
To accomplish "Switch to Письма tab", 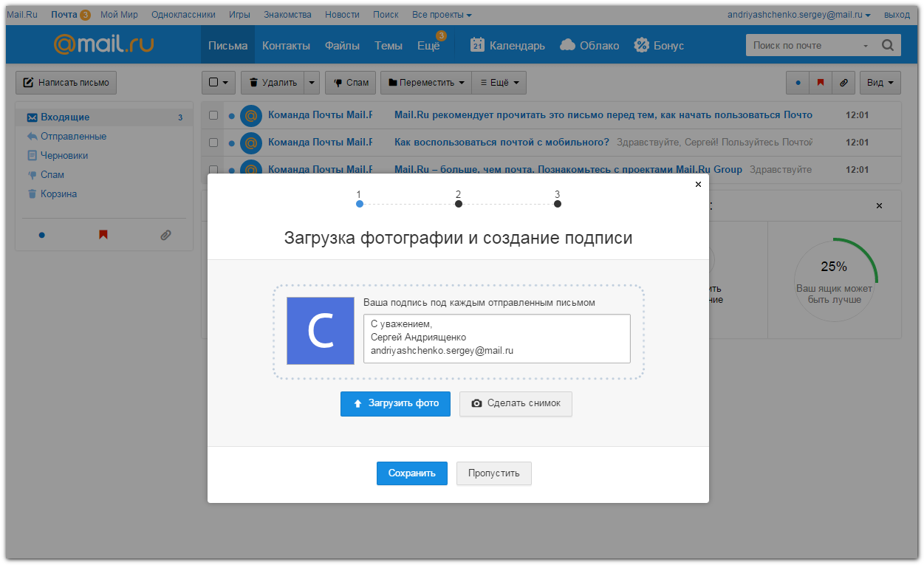I will pyautogui.click(x=227, y=46).
